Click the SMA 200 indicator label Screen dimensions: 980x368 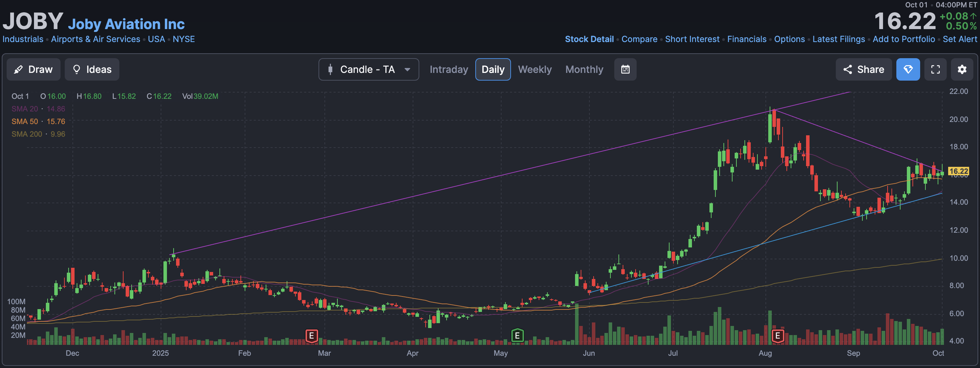pyautogui.click(x=38, y=134)
